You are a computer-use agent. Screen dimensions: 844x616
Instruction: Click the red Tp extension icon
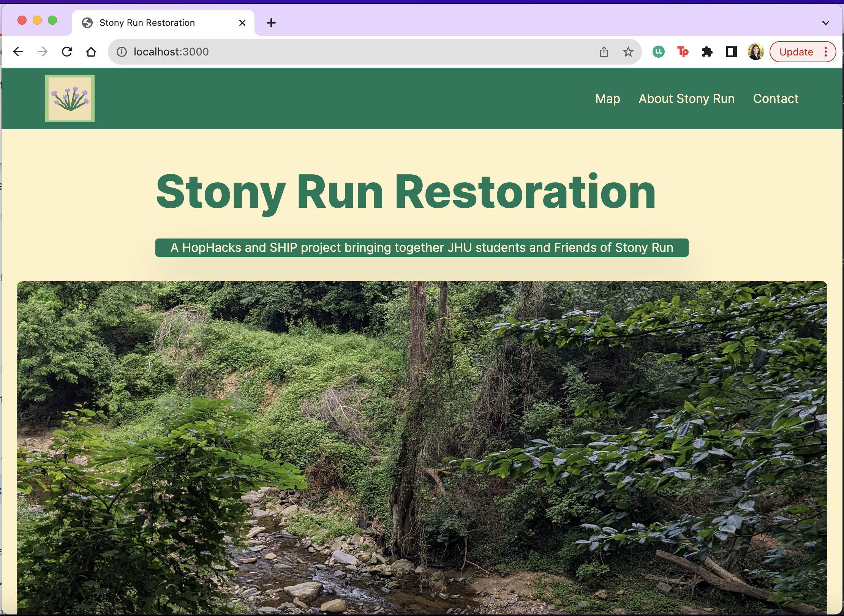tap(683, 52)
